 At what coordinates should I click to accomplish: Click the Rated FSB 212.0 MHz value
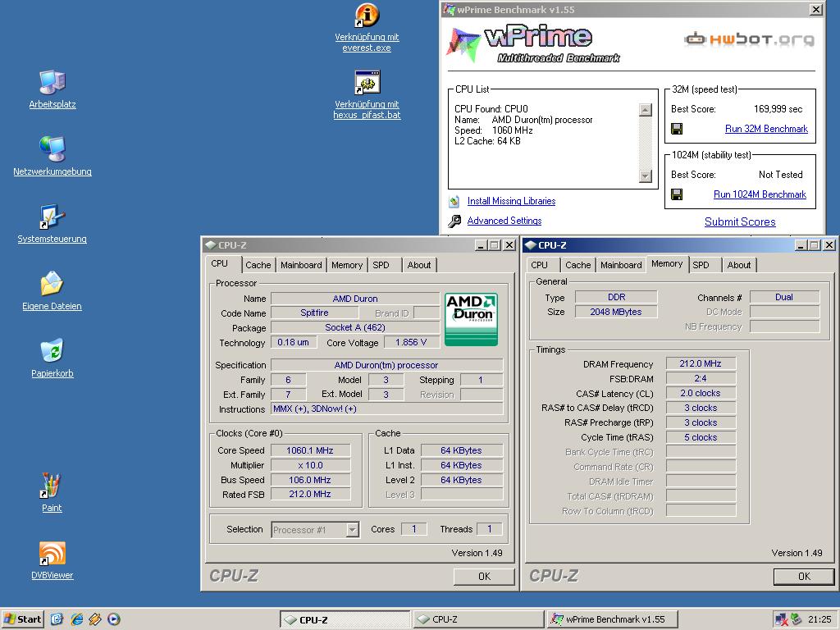pyautogui.click(x=310, y=494)
